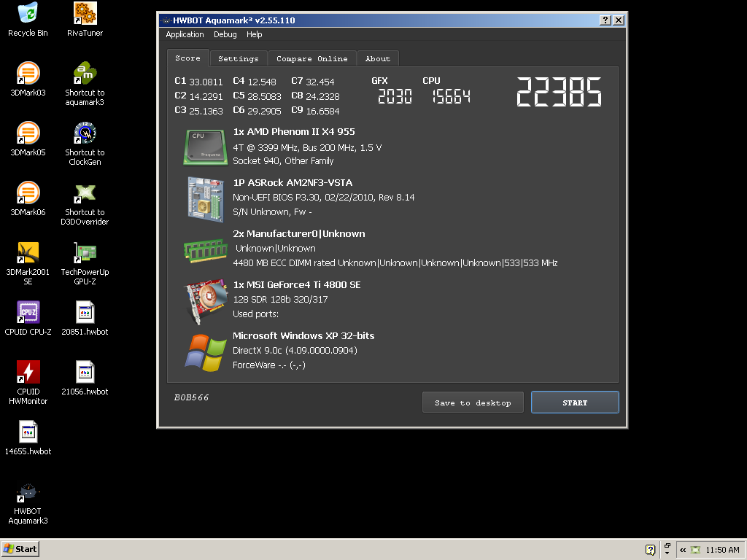Image resolution: width=747 pixels, height=560 pixels.
Task: Click the START benchmark button
Action: (575, 402)
